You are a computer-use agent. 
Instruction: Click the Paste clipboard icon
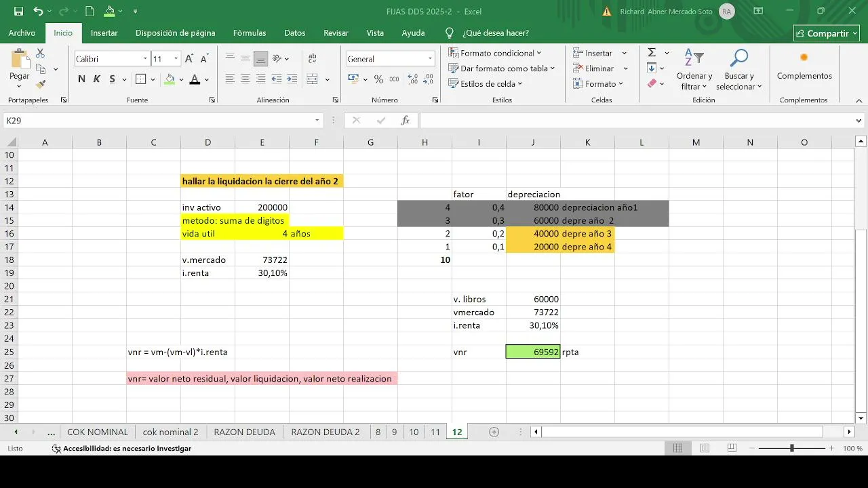(19, 59)
